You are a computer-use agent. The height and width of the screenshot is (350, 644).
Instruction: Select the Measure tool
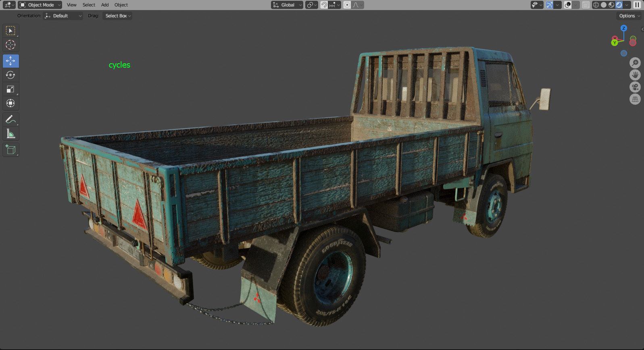(10, 133)
